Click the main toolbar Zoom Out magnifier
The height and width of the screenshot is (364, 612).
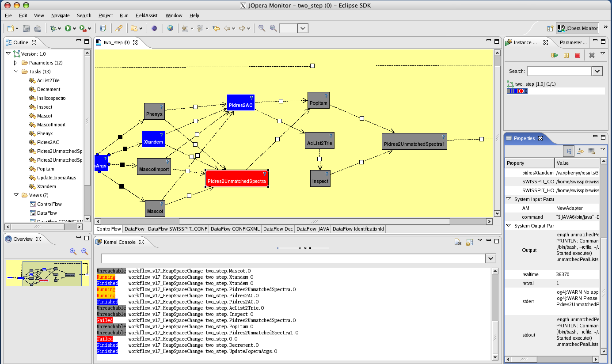pos(274,28)
